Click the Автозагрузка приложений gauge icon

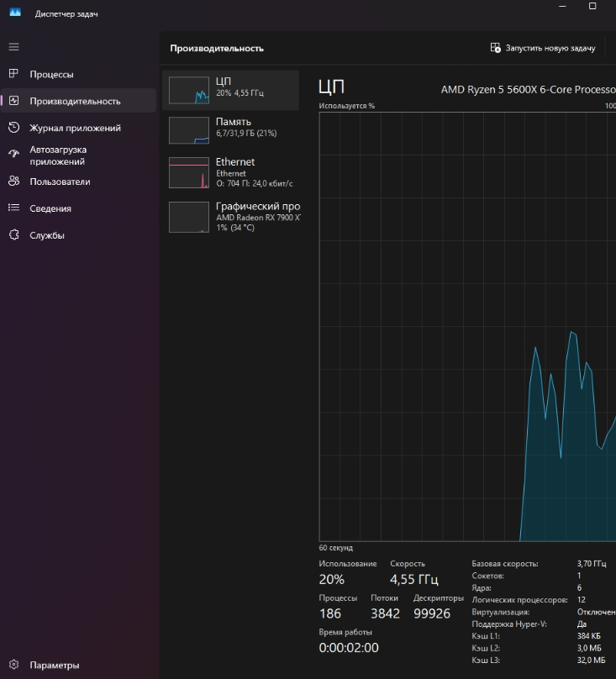(13, 155)
